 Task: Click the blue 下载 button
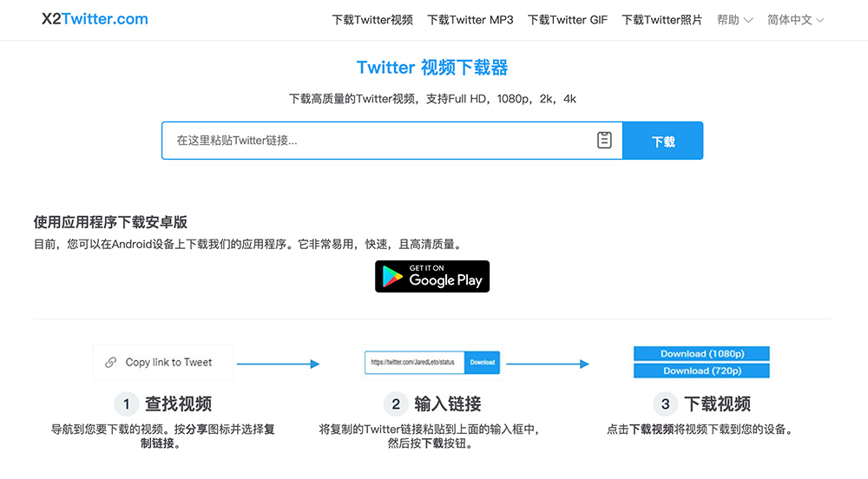pyautogui.click(x=662, y=141)
